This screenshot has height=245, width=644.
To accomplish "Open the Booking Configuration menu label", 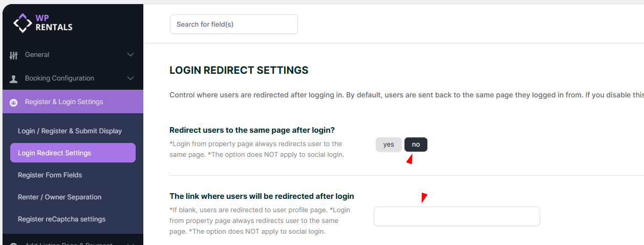I will point(59,78).
